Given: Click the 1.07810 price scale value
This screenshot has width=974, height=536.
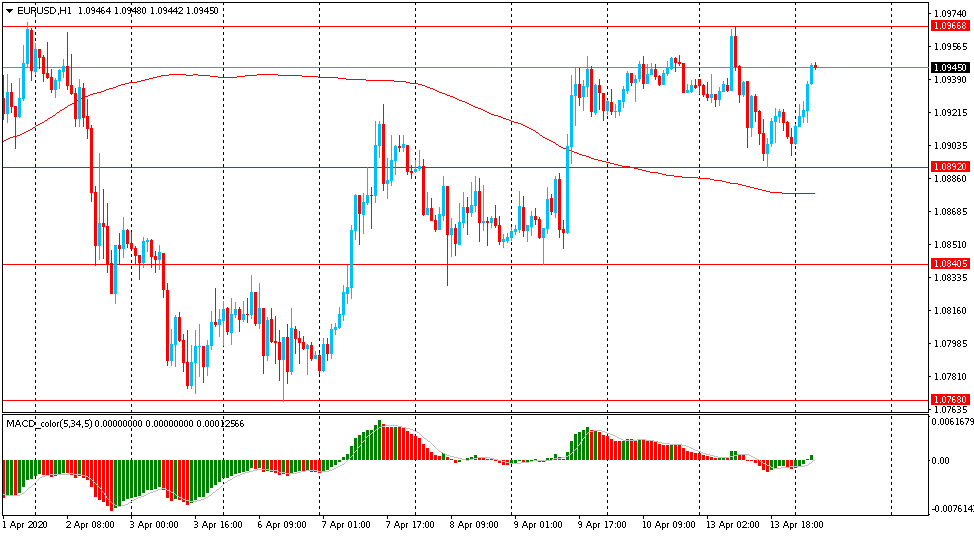Looking at the screenshot, I should pyautogui.click(x=950, y=376).
